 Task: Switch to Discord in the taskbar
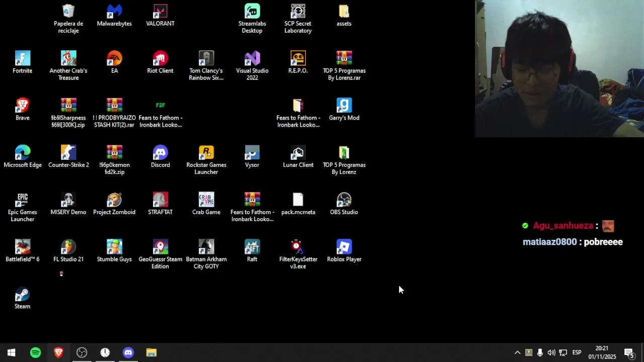coord(128,353)
